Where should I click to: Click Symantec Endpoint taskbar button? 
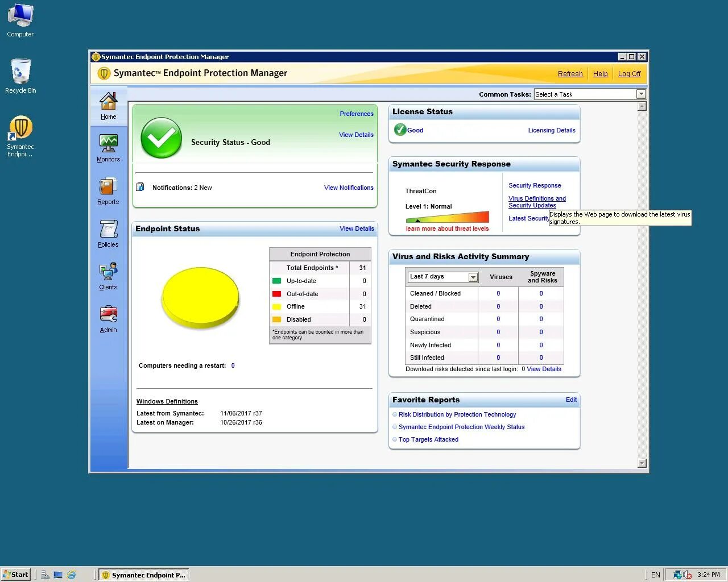pyautogui.click(x=143, y=575)
